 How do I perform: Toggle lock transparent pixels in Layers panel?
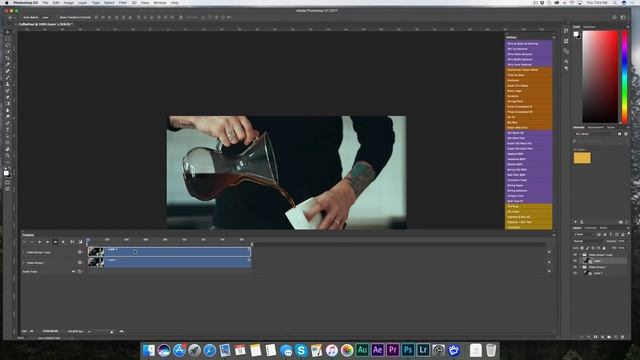(x=582, y=248)
